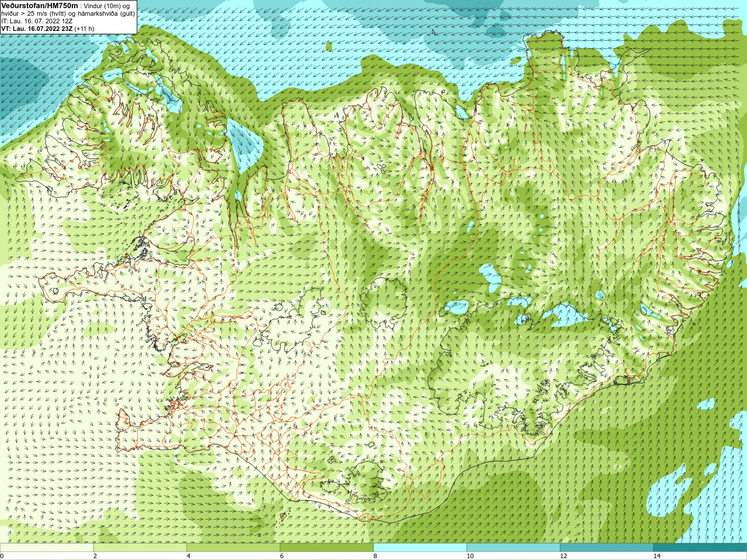
Task: Click the legend scale label "2"
Action: 95,556
